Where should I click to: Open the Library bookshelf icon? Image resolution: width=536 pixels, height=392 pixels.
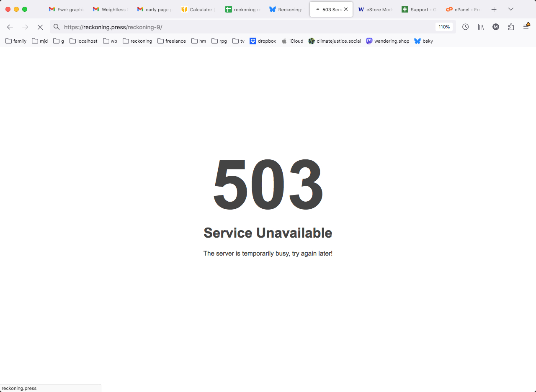point(481,27)
